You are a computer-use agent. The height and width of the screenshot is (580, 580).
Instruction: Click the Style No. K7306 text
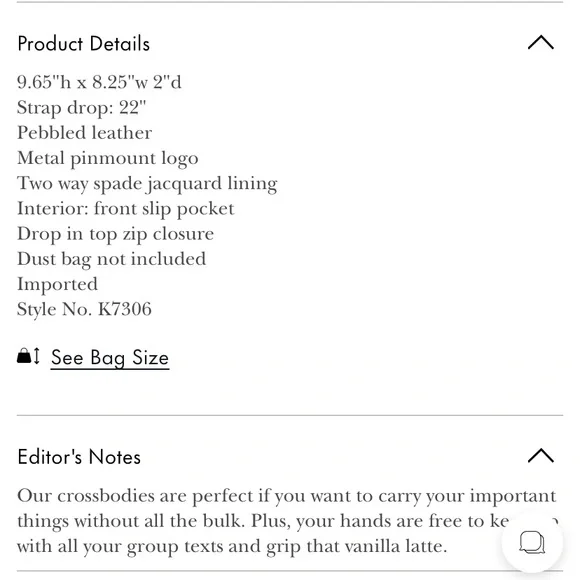pyautogui.click(x=84, y=309)
